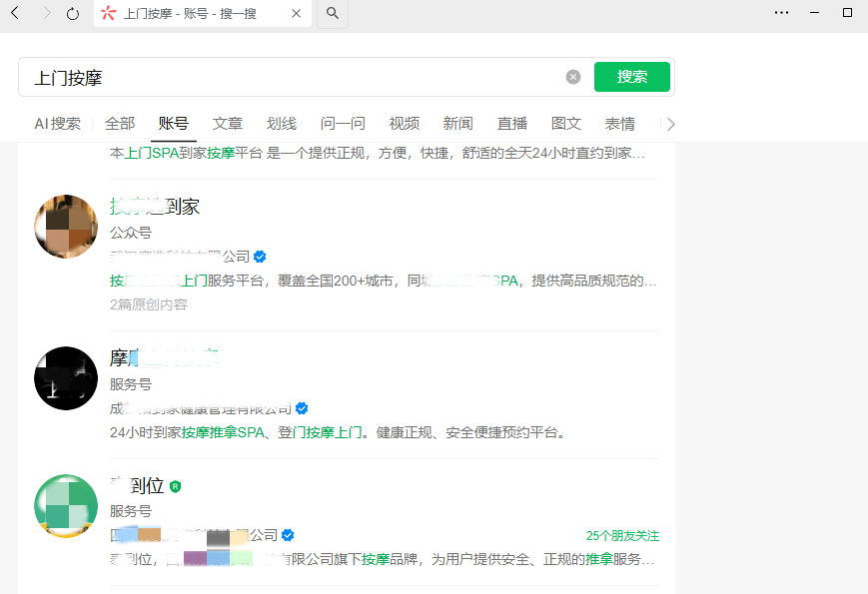868x594 pixels.
Task: Click the 25个朋友关注 link
Action: [x=622, y=536]
